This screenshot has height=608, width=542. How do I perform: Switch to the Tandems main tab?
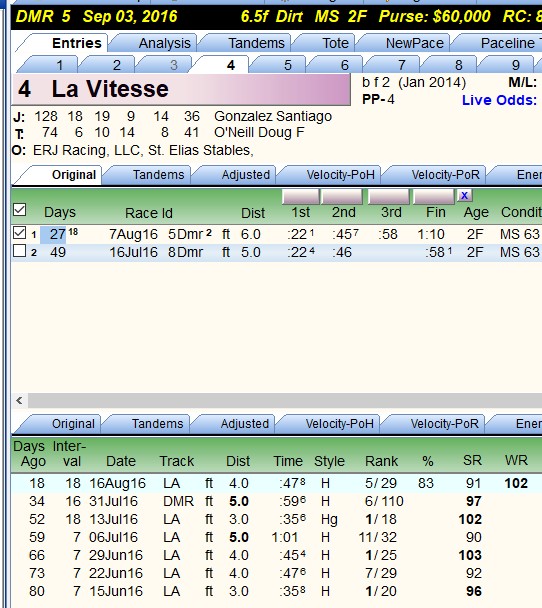coord(256,43)
